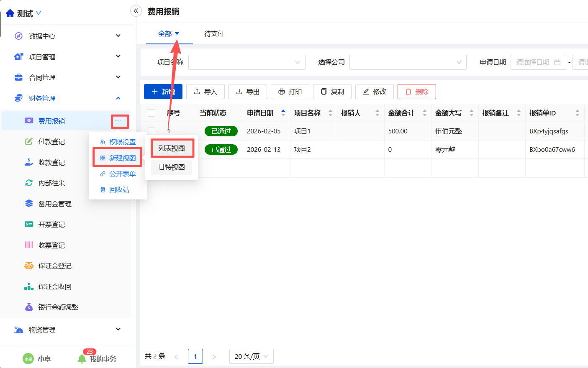588x368 pixels.
Task: Toggle the select-all checkbox in table header
Action: point(151,113)
